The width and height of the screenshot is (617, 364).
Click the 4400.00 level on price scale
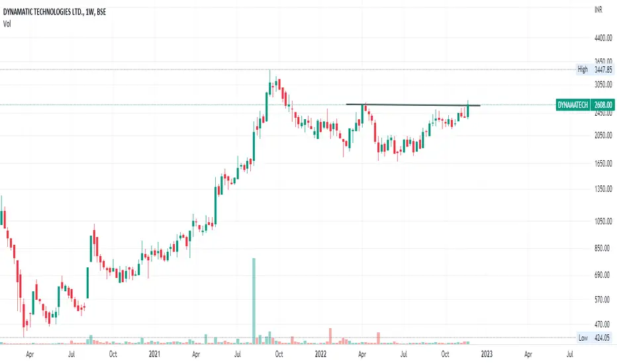click(x=603, y=38)
